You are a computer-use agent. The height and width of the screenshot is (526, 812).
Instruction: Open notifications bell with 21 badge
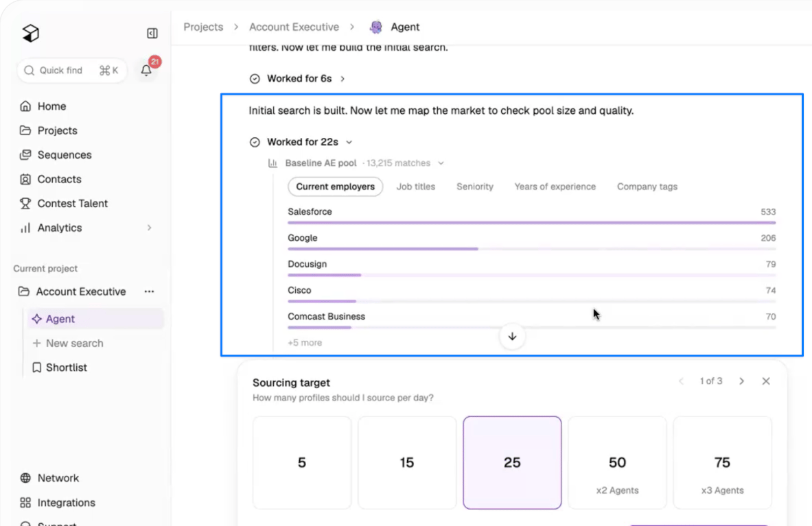click(x=147, y=71)
